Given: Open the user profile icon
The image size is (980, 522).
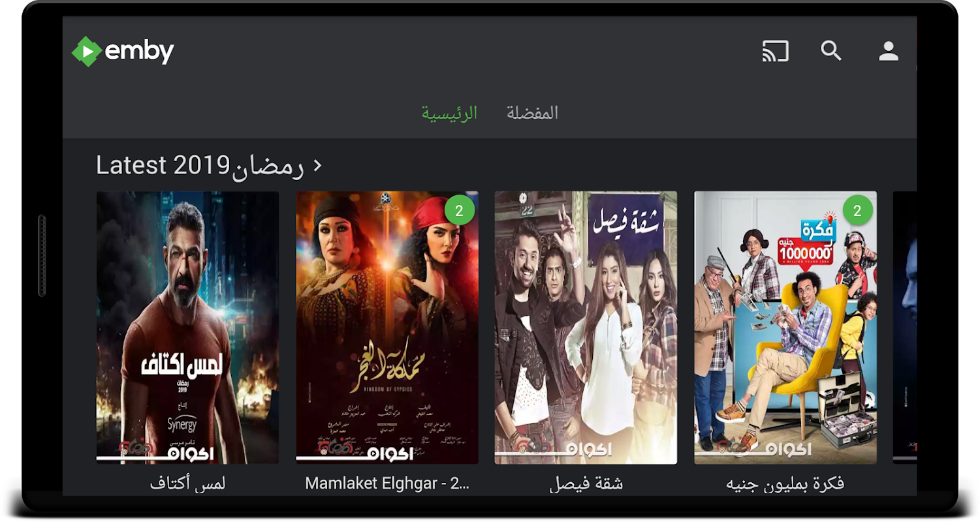Looking at the screenshot, I should pyautogui.click(x=888, y=51).
